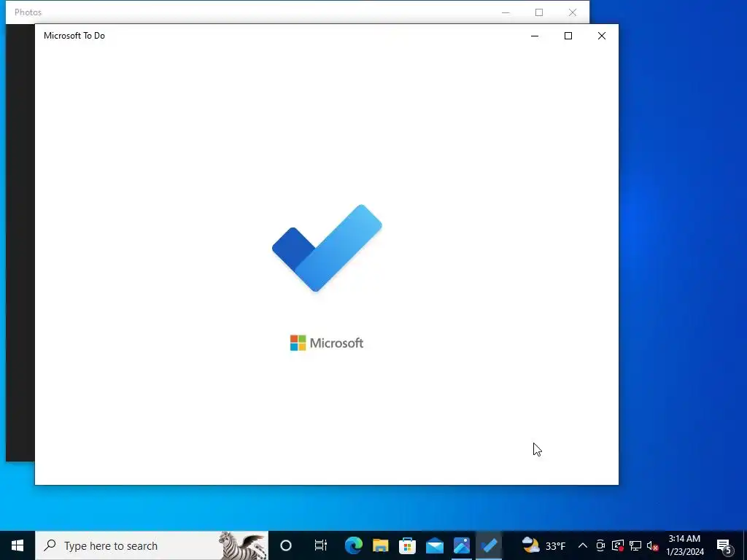
Task: Click the Meet Now tray icon
Action: pos(600,545)
